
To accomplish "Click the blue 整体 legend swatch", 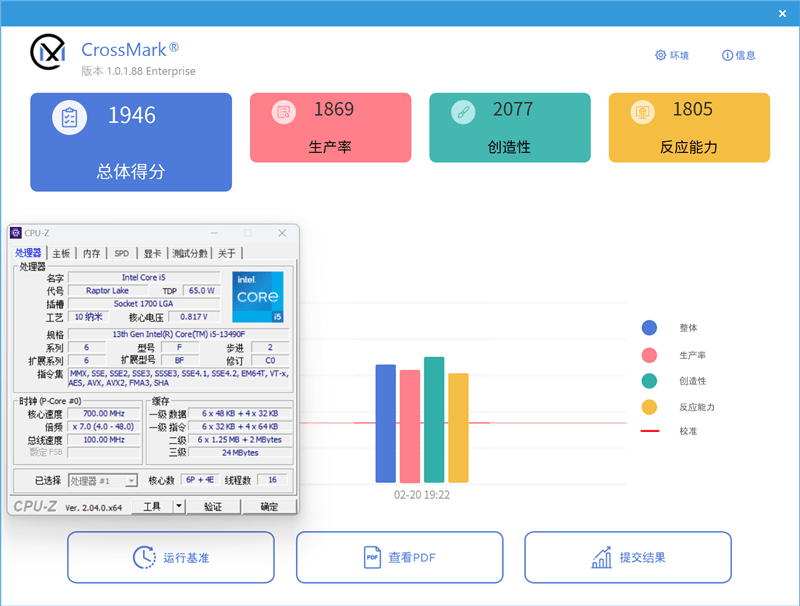I will [x=649, y=327].
